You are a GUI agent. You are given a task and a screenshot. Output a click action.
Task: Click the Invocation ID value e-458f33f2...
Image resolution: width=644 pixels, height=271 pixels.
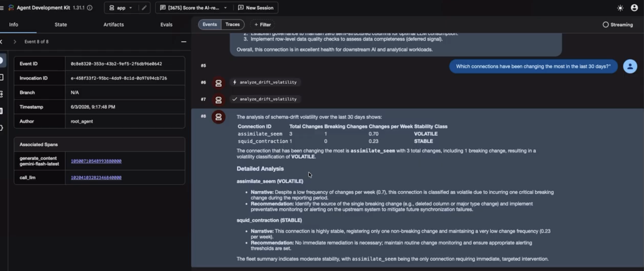[119, 78]
